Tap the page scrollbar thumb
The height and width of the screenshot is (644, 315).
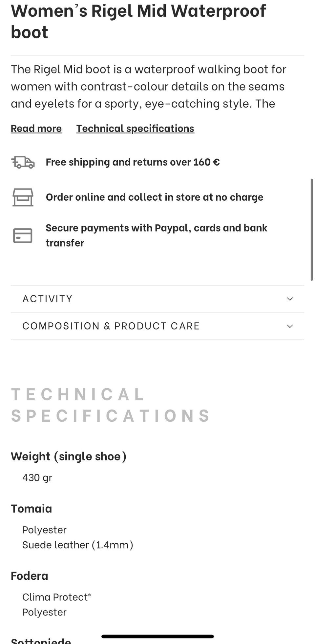[312, 230]
